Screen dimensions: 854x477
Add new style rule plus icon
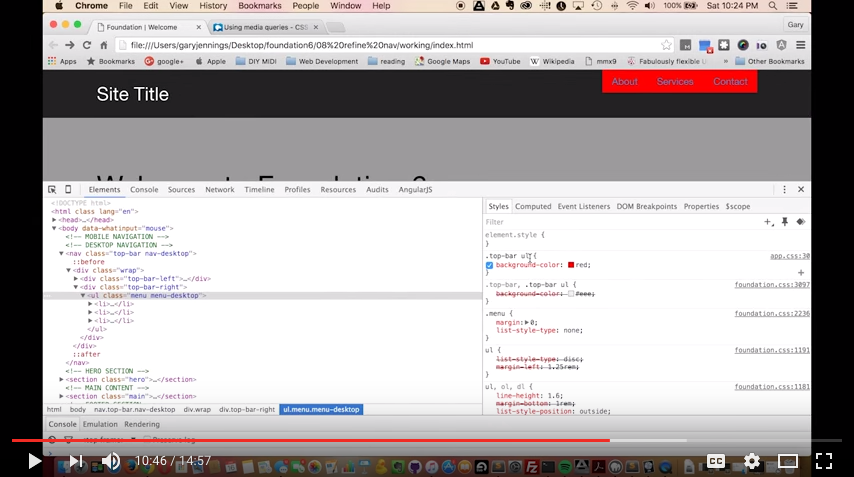[x=768, y=222]
